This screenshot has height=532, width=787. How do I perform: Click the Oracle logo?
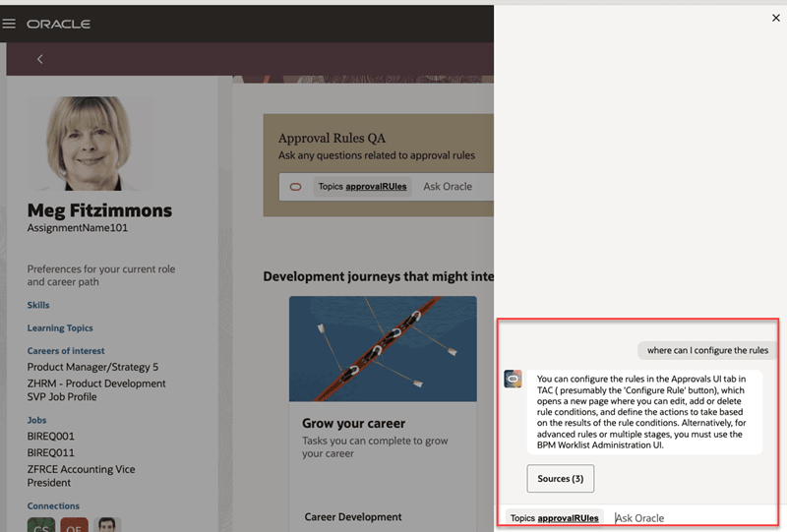[x=58, y=24]
